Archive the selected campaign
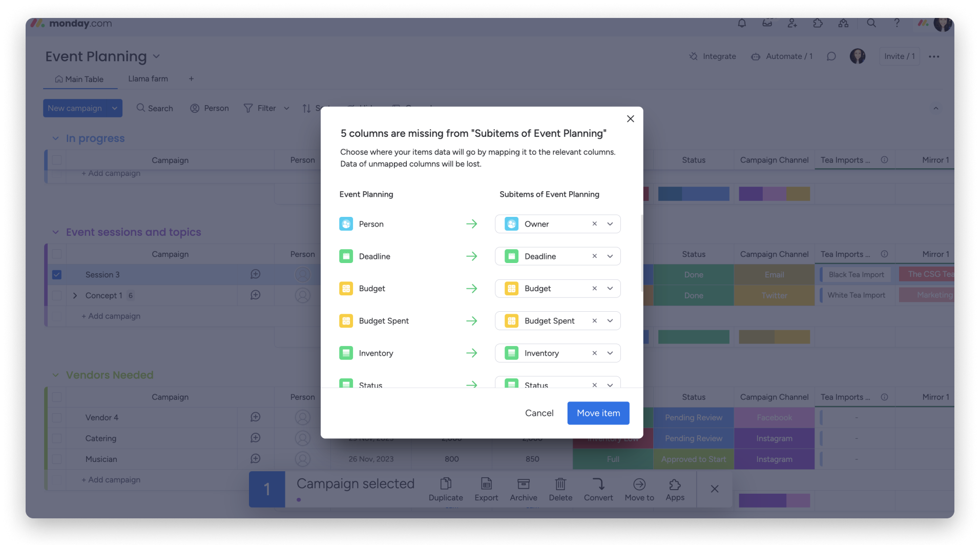The image size is (980, 545). point(524,490)
